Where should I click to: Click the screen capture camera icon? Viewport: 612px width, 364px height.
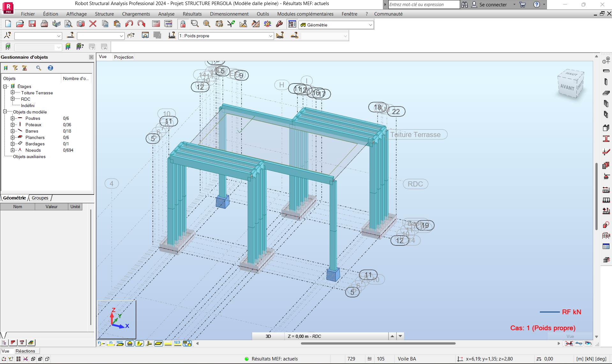(x=81, y=24)
